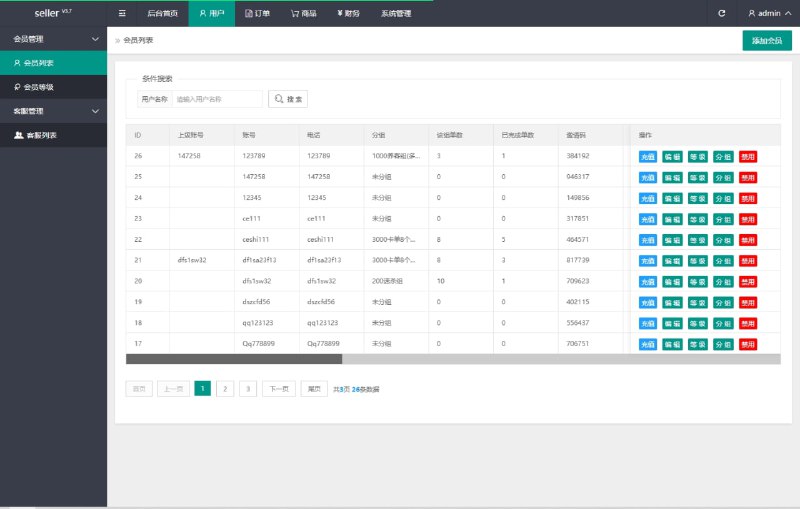Screen dimensions: 800x509
Task: Select 会员等级 in the sidebar
Action: point(39,87)
